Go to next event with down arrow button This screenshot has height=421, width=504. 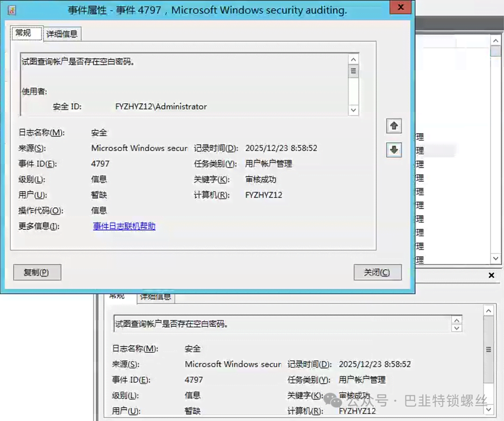pyautogui.click(x=394, y=150)
